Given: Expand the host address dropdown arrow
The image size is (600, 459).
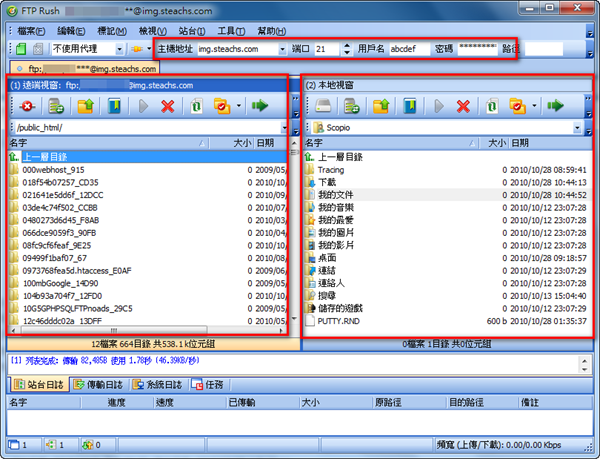Looking at the screenshot, I should [282, 49].
